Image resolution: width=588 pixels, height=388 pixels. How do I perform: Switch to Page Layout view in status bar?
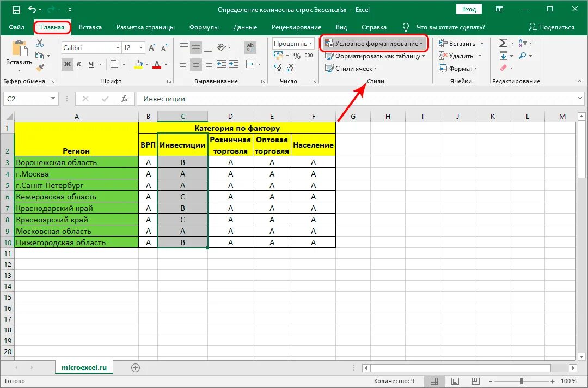tap(455, 381)
